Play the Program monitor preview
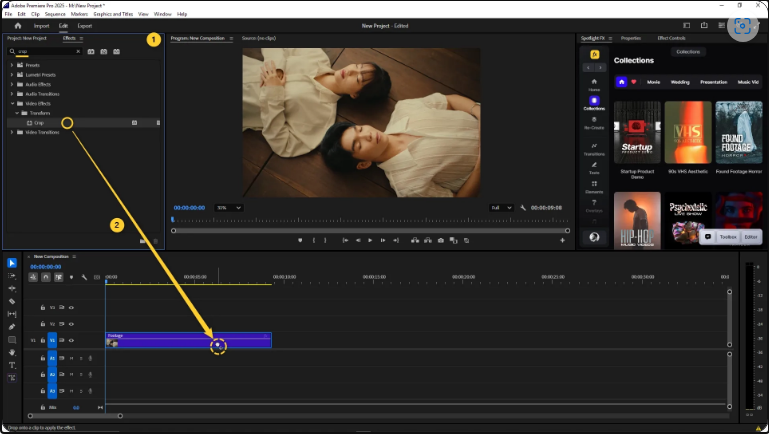Image resolution: width=769 pixels, height=434 pixels. (x=370, y=240)
